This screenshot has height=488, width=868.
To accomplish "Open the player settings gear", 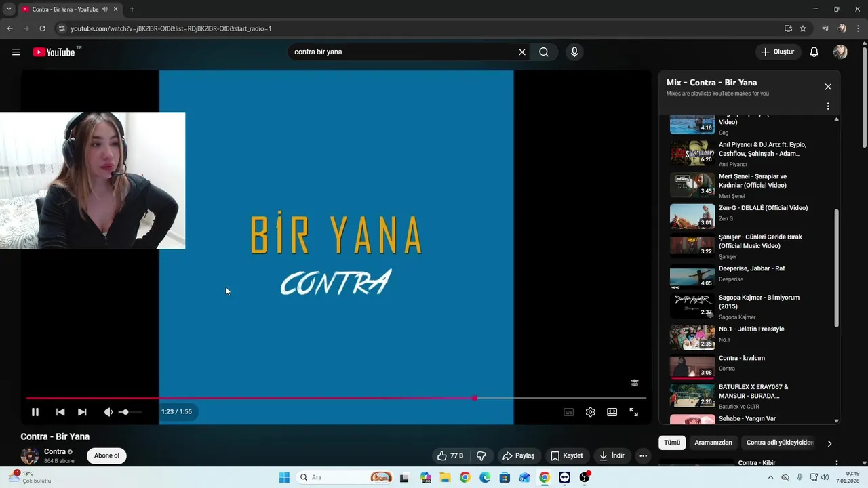I will [x=590, y=412].
